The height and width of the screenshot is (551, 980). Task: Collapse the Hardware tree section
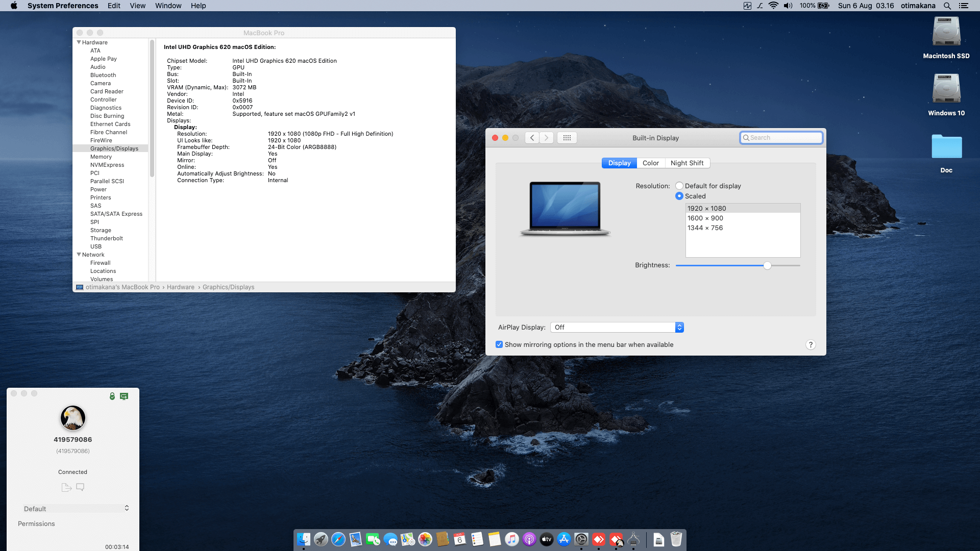click(79, 42)
